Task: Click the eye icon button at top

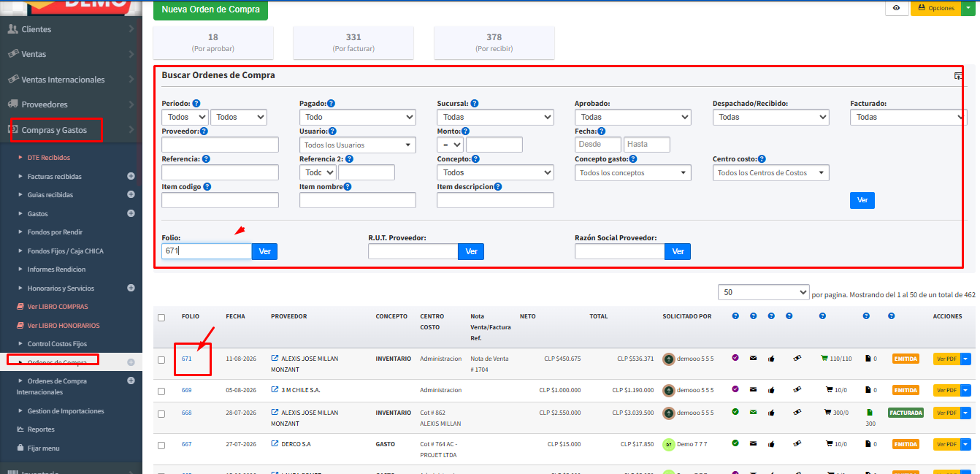Action: (x=896, y=8)
